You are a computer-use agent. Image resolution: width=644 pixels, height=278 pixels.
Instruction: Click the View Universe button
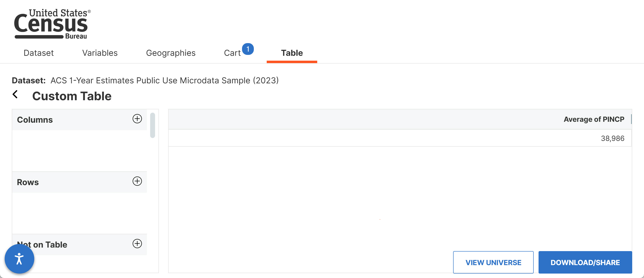pyautogui.click(x=493, y=262)
